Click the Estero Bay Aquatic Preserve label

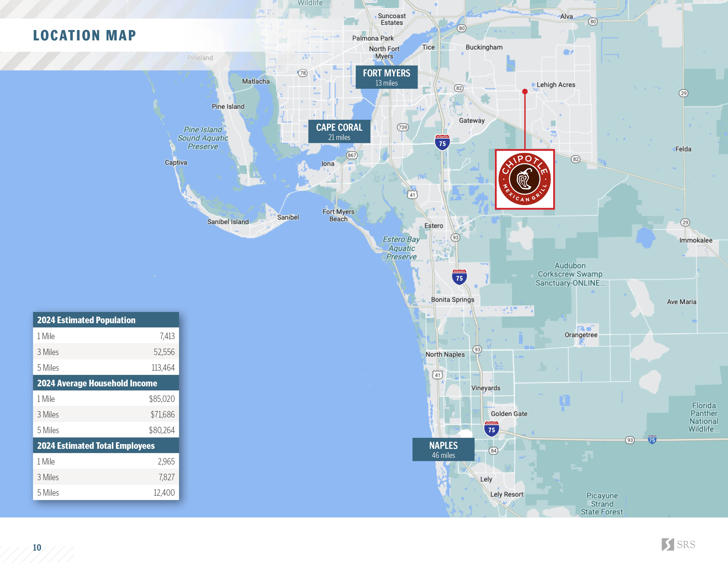point(401,248)
